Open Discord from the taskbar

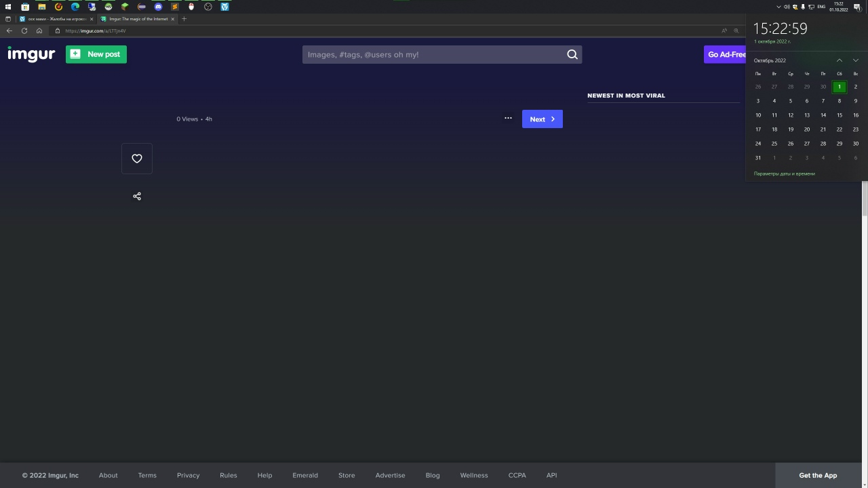(158, 7)
